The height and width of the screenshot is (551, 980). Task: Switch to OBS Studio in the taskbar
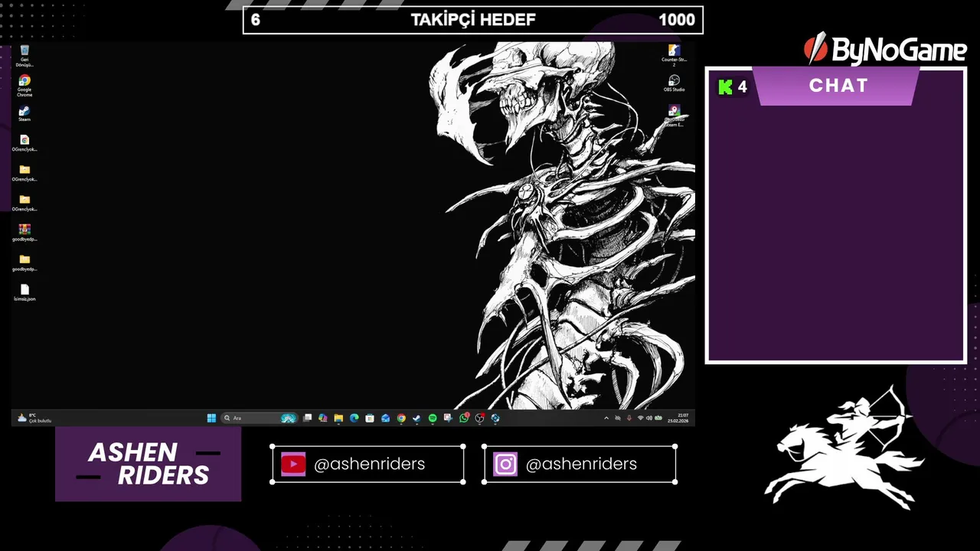click(x=479, y=418)
